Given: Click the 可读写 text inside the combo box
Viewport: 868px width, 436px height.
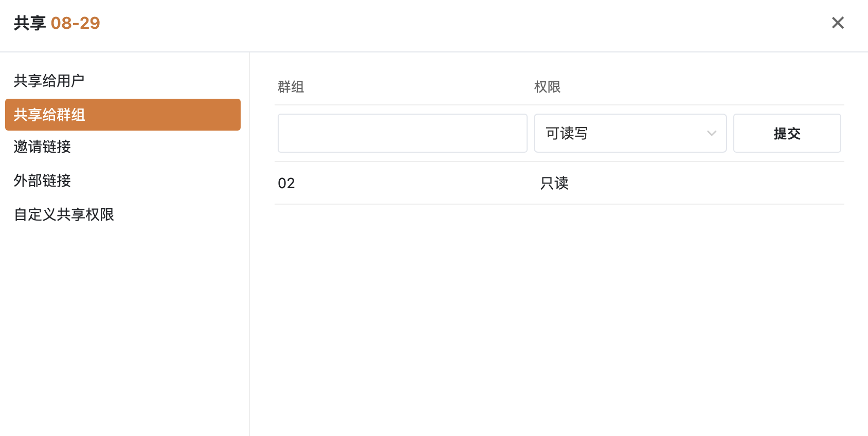Looking at the screenshot, I should (x=567, y=133).
